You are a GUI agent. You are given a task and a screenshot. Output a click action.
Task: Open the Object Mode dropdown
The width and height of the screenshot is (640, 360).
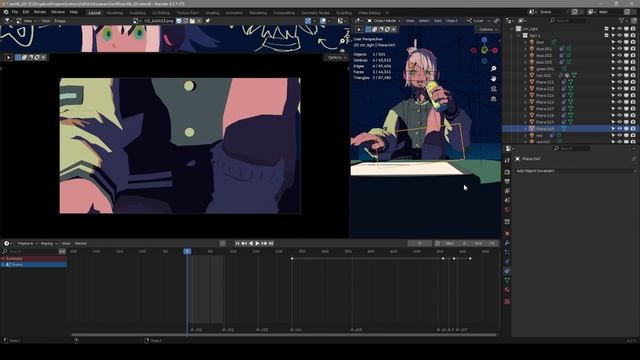click(x=383, y=21)
